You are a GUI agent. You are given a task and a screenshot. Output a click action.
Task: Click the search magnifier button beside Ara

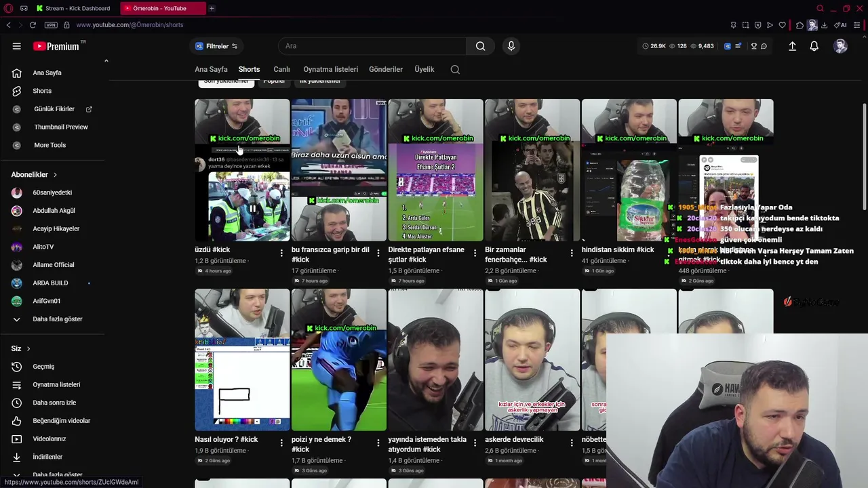point(480,46)
